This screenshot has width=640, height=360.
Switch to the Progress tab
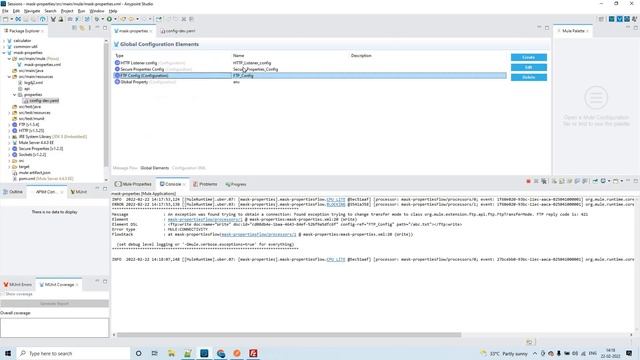(x=236, y=184)
